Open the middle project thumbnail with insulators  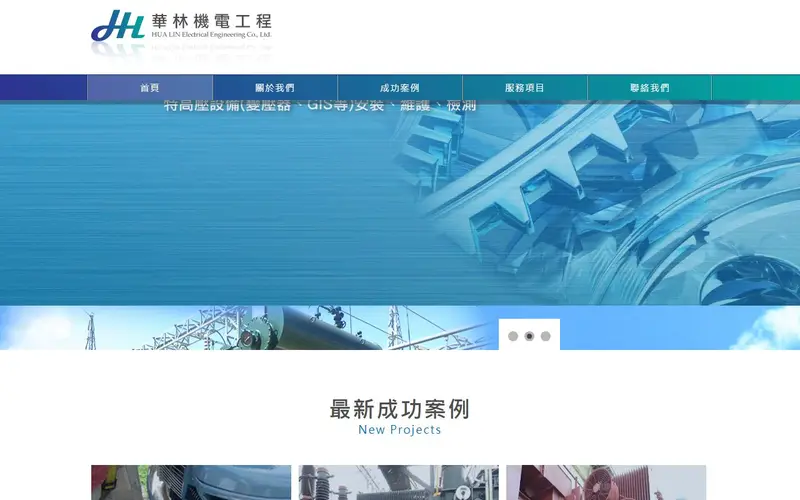(x=398, y=483)
